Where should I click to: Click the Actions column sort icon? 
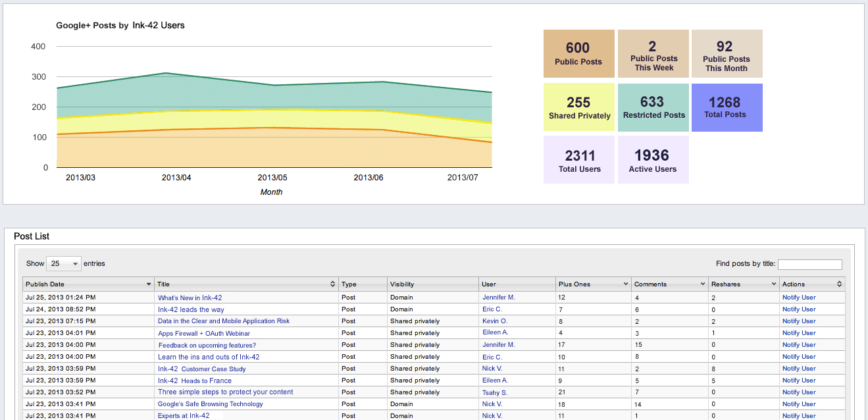click(839, 284)
